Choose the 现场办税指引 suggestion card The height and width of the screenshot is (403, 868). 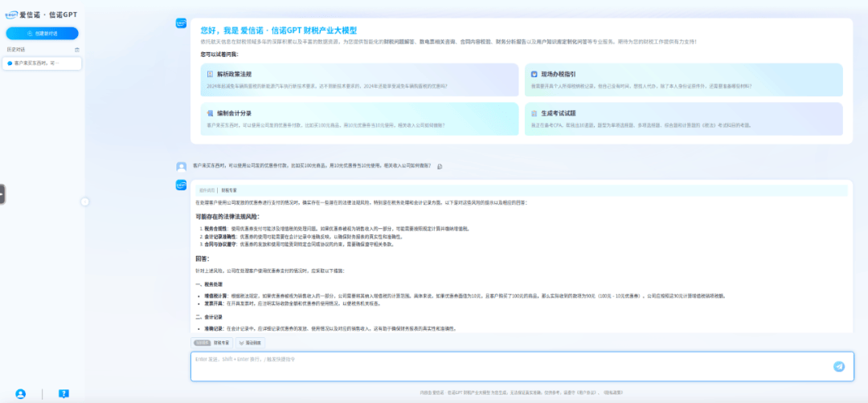(683, 79)
